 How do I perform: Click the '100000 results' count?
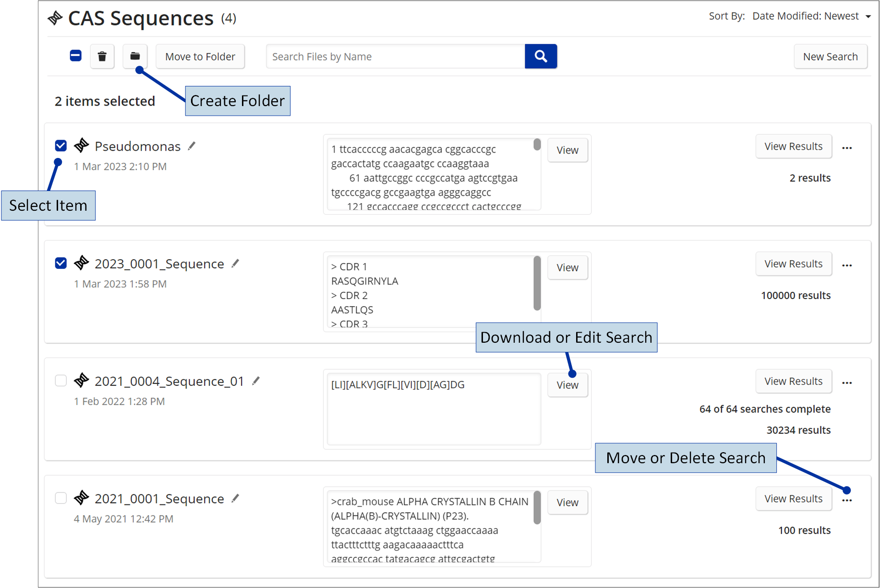point(796,296)
